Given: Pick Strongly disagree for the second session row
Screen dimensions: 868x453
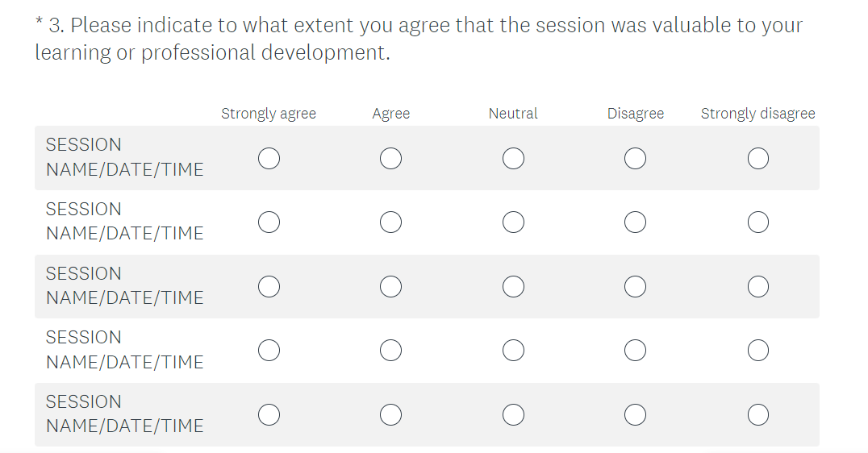Looking at the screenshot, I should (x=757, y=222).
